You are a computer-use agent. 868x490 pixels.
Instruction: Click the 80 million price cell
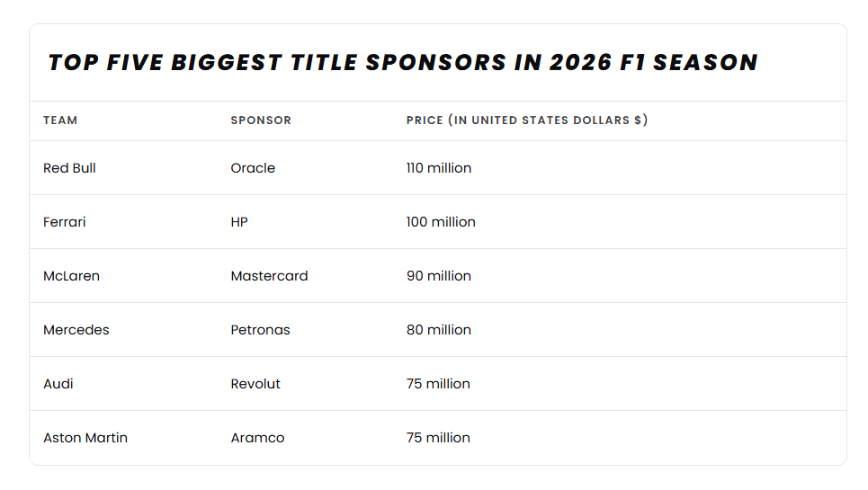click(x=439, y=330)
